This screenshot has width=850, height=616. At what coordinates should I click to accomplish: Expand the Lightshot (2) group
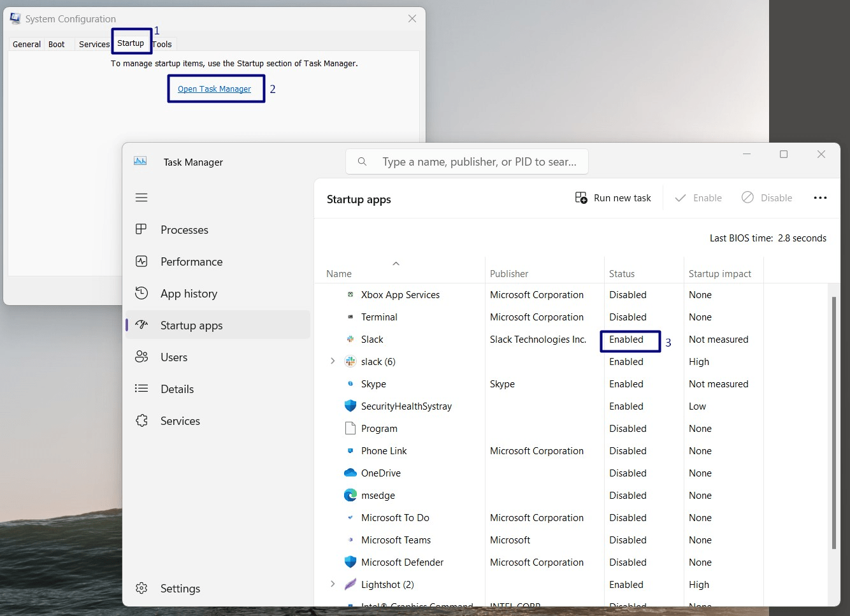(333, 584)
